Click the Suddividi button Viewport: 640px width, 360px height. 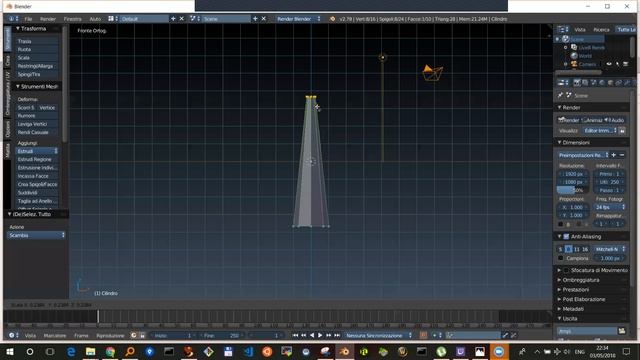click(37, 193)
